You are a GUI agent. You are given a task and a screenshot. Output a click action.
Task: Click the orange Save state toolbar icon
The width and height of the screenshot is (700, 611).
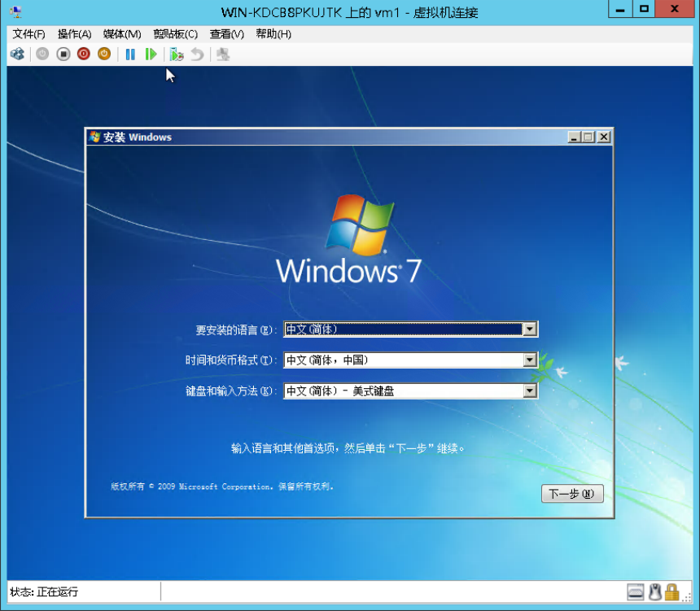tap(103, 55)
